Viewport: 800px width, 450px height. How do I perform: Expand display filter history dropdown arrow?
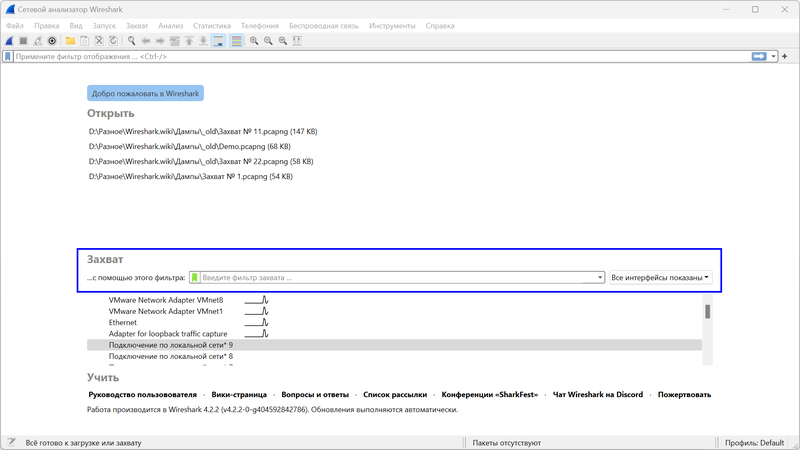point(773,57)
